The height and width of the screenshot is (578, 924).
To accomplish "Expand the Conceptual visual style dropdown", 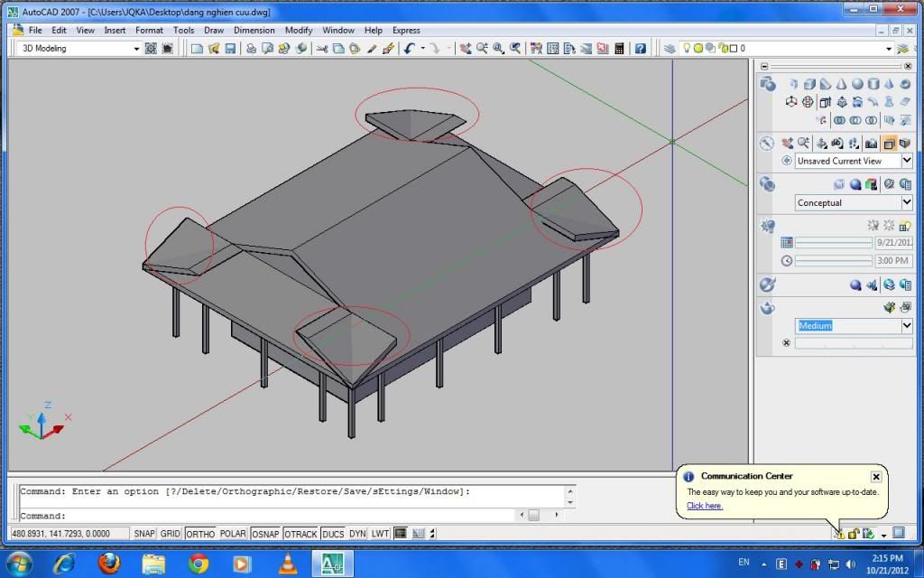I will coord(907,202).
